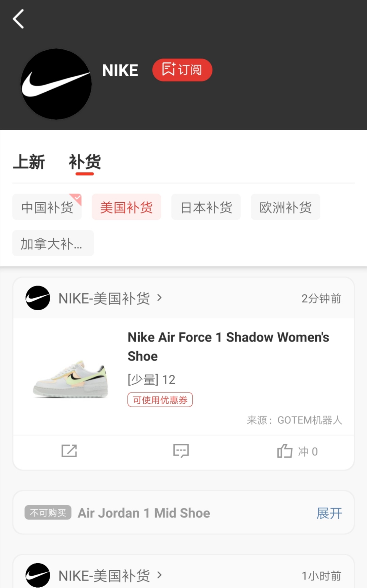Tap the back arrow icon
This screenshot has width=367, height=588.
tap(18, 19)
